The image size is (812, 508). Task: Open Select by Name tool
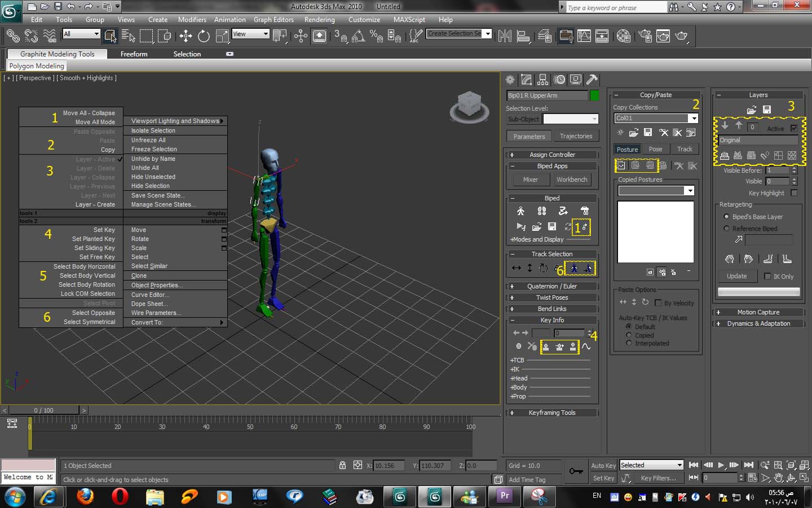[x=129, y=36]
